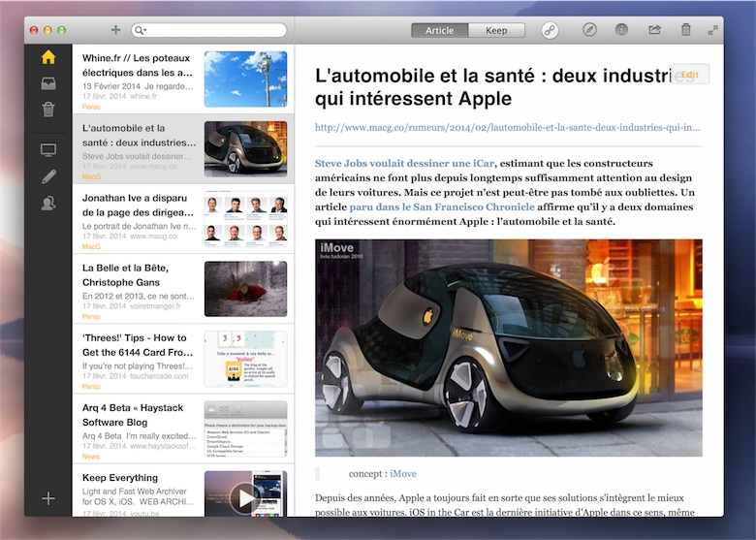Click the La Belle et la Bête thumbnail
This screenshot has height=540, width=756.
pyautogui.click(x=245, y=289)
